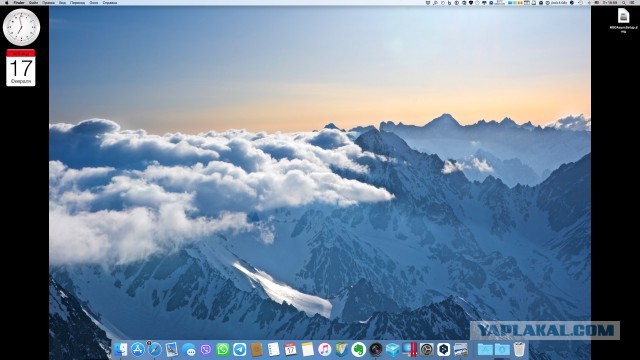Open the Applications folder stack in Dock

point(485,349)
